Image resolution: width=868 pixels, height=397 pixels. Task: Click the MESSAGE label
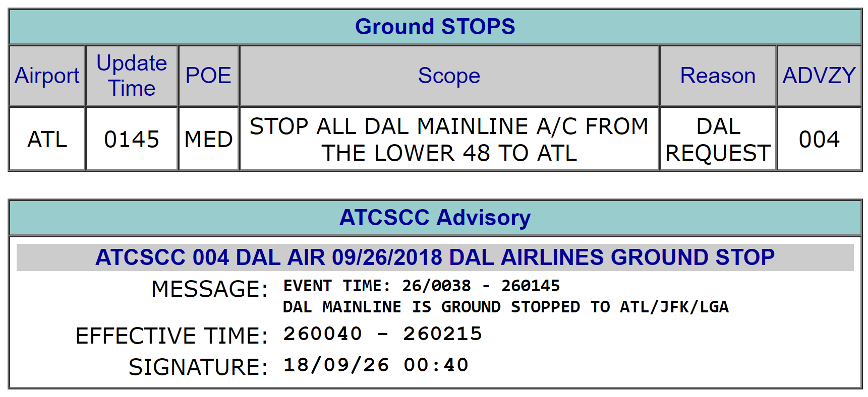coord(209,289)
